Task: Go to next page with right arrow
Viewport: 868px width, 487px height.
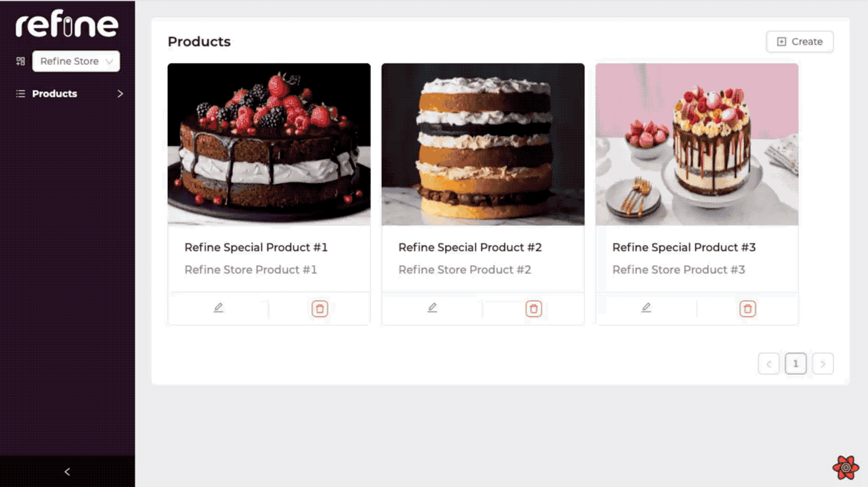Action: click(x=823, y=363)
